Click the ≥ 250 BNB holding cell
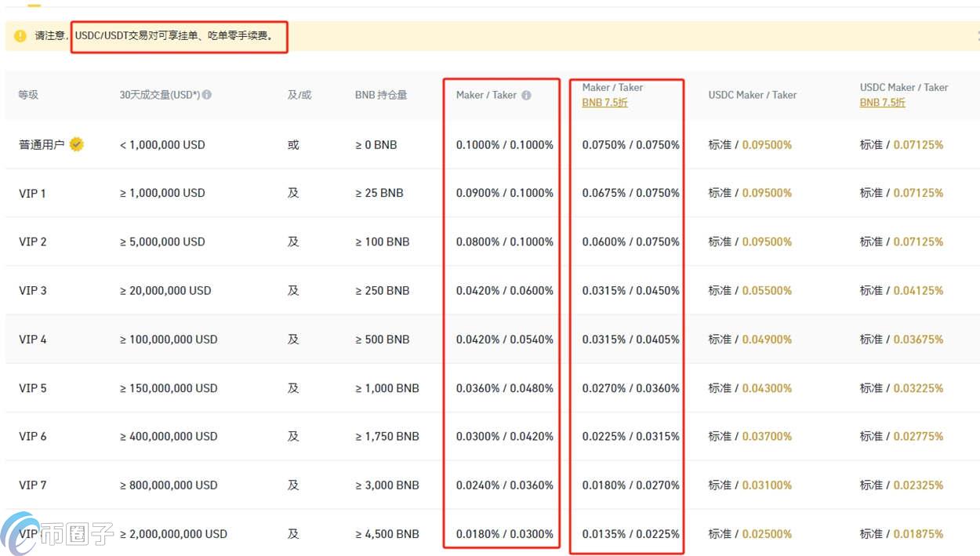980x556 pixels. point(382,290)
